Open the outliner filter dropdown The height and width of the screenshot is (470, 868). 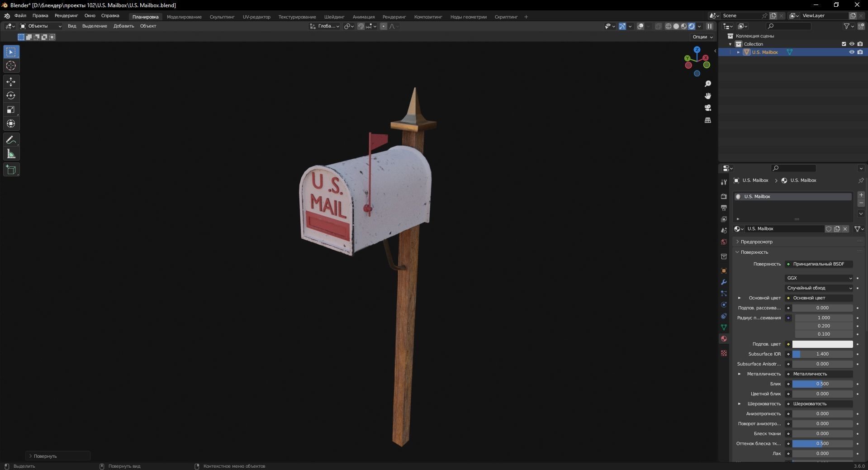[849, 26]
